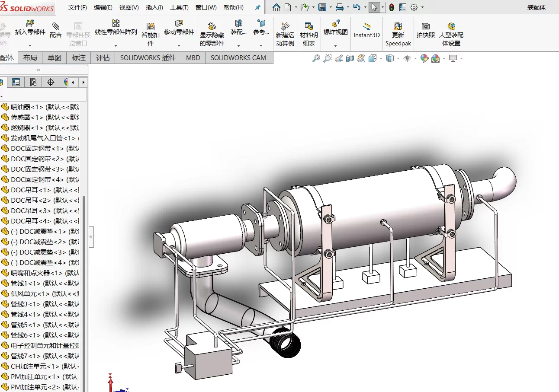Switch to the 评估 tab
The image size is (559, 392).
103,58
